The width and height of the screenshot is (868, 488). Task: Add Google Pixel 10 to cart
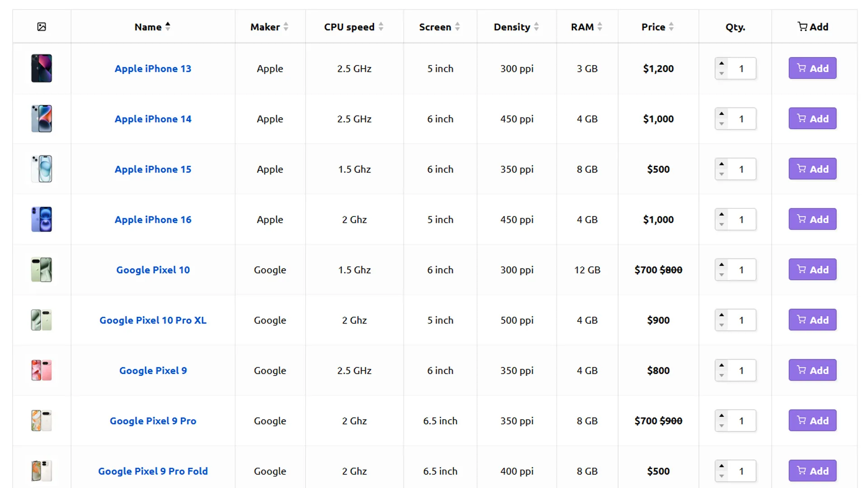click(812, 270)
